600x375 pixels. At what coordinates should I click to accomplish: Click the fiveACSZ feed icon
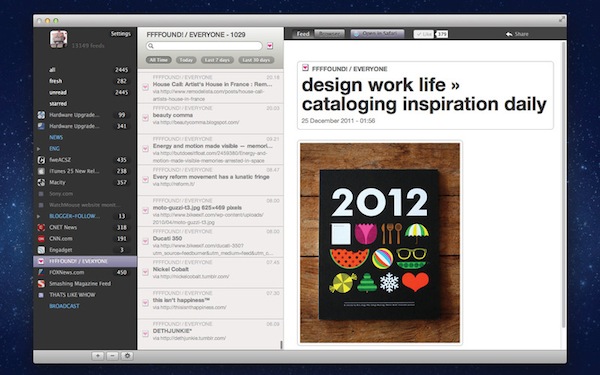[x=41, y=160]
